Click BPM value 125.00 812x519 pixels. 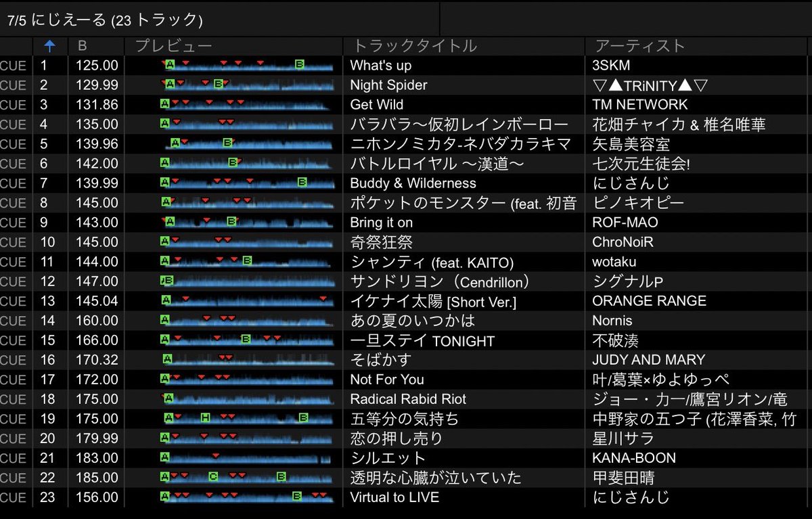98,66
